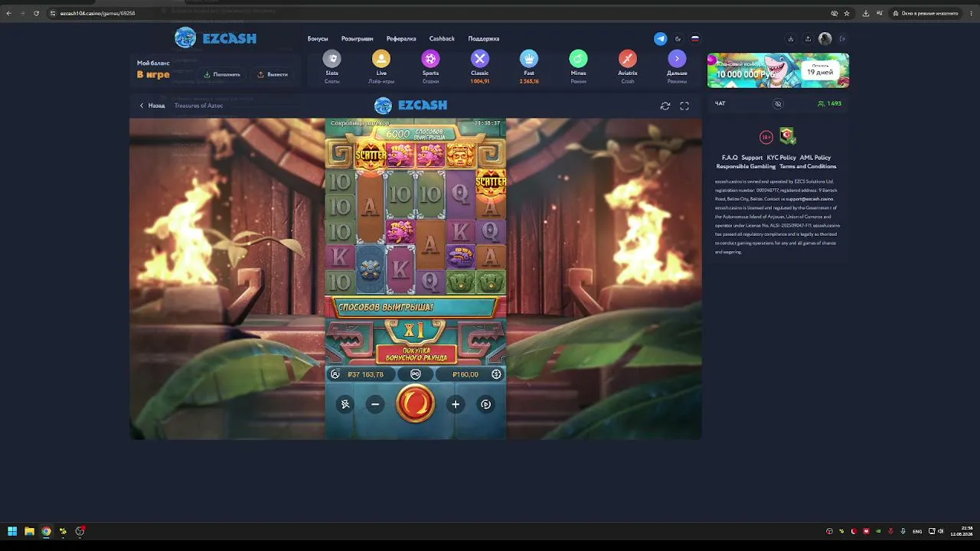Toggle dark theme moon icon
Screen dimensions: 980x551
(678, 38)
